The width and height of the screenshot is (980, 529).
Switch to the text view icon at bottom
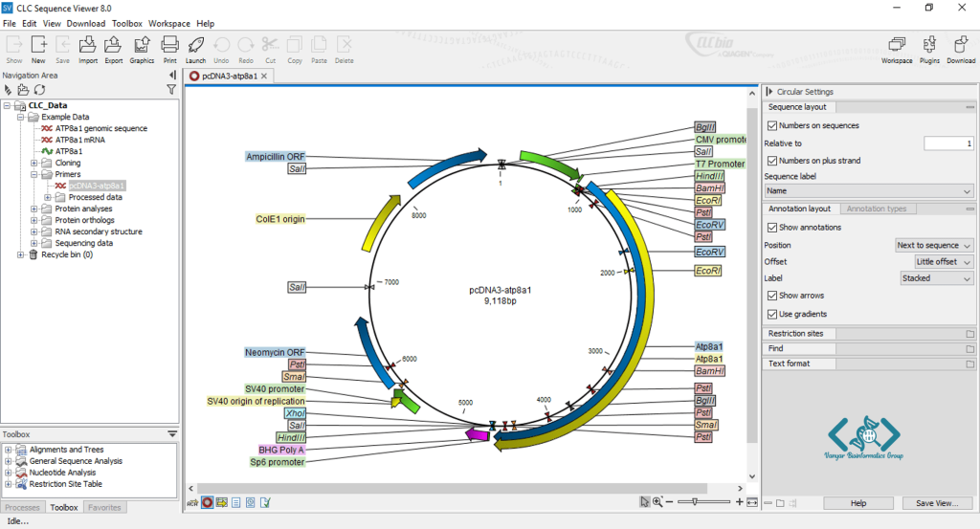235,502
